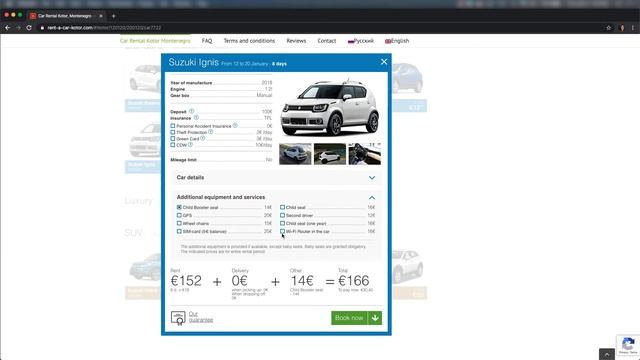Image resolution: width=640 pixels, height=360 pixels.
Task: Close the Car Rental Kotor tab
Action: [101, 16]
